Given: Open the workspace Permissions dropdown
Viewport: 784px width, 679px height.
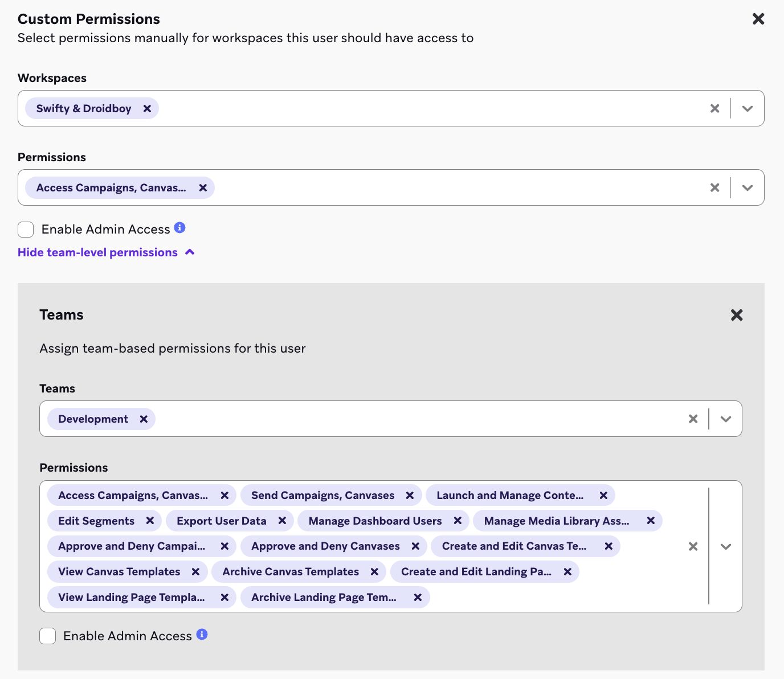Looking at the screenshot, I should pos(748,187).
